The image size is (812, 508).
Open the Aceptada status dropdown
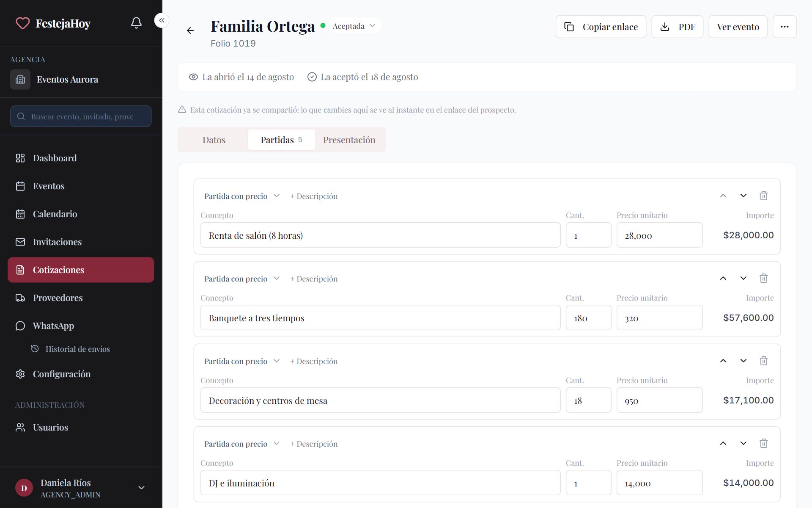(354, 26)
